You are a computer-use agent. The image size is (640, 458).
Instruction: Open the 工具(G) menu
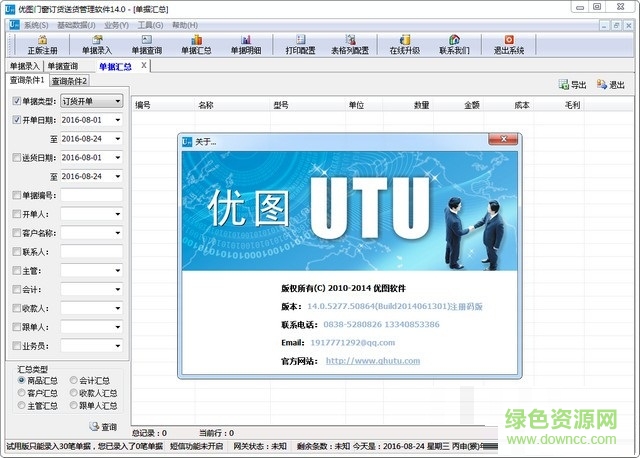[150, 25]
